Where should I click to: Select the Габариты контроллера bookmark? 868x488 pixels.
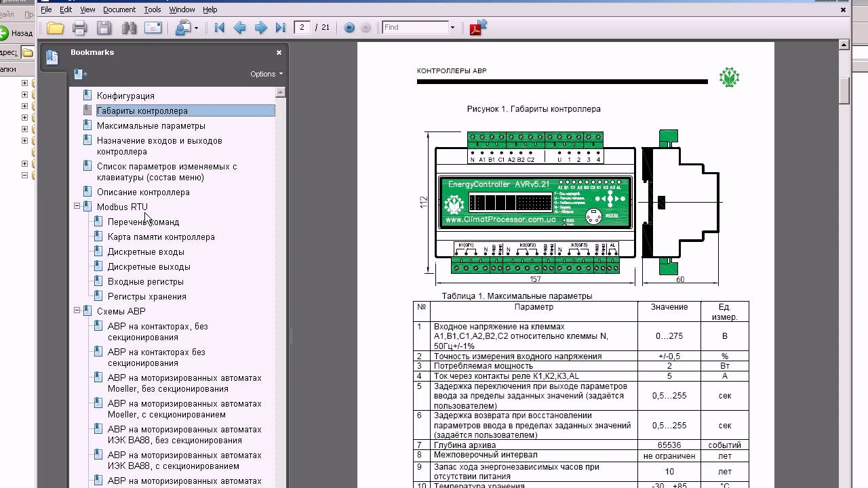[x=142, y=110]
